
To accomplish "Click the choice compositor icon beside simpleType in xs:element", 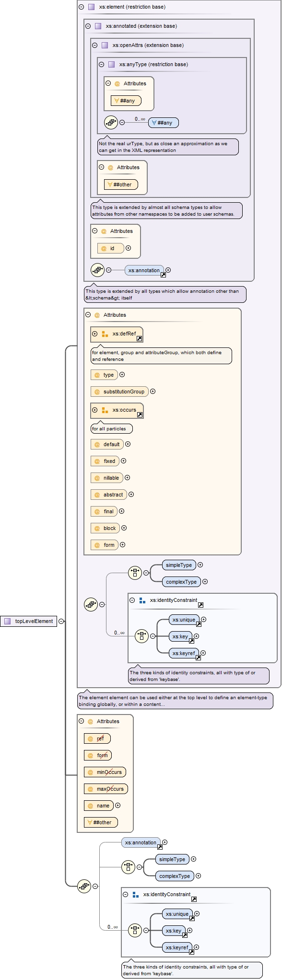I will [135, 573].
